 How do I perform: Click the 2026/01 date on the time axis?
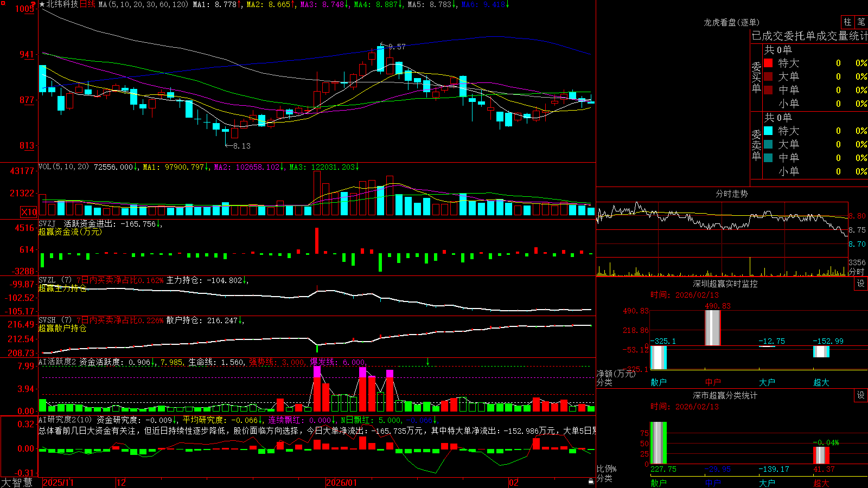pos(341,483)
